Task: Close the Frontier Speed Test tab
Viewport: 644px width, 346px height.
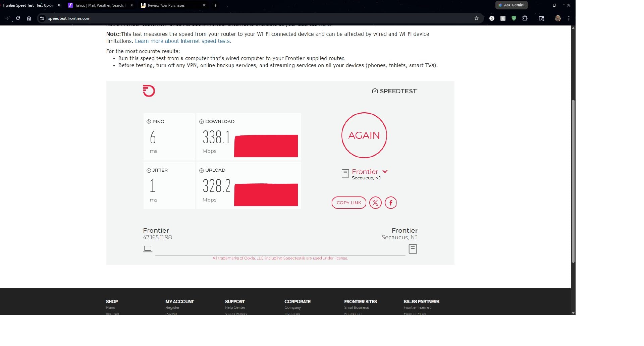Action: click(x=59, y=5)
